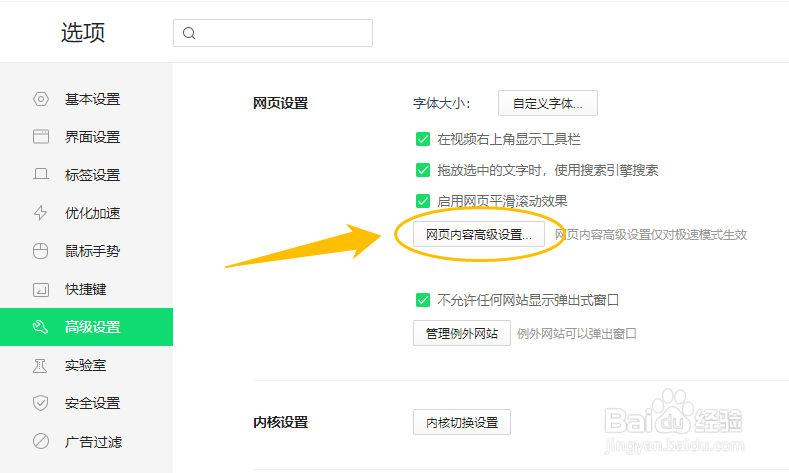The width and height of the screenshot is (789, 473).
Task: Click the 广告过滤 block icon
Action: click(x=41, y=441)
